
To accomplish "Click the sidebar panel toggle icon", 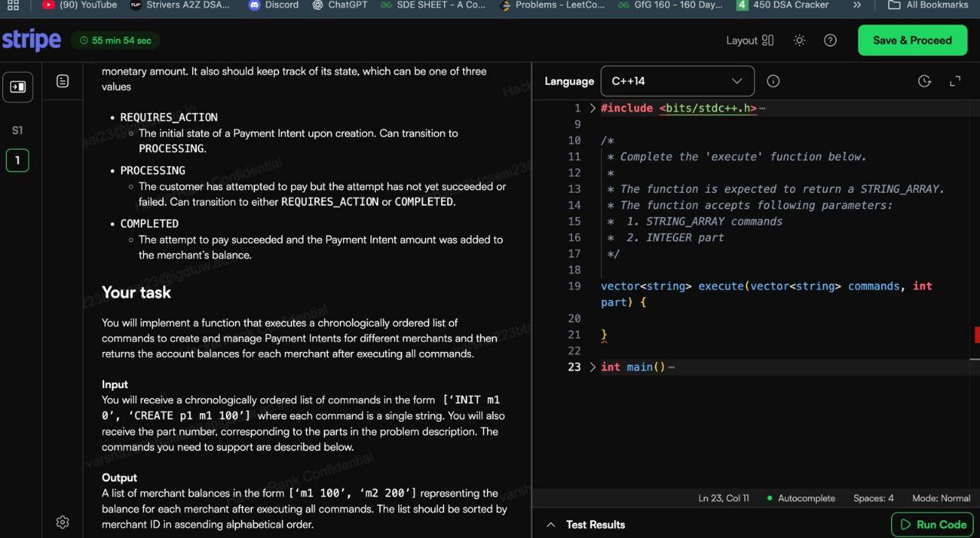I will click(x=17, y=87).
